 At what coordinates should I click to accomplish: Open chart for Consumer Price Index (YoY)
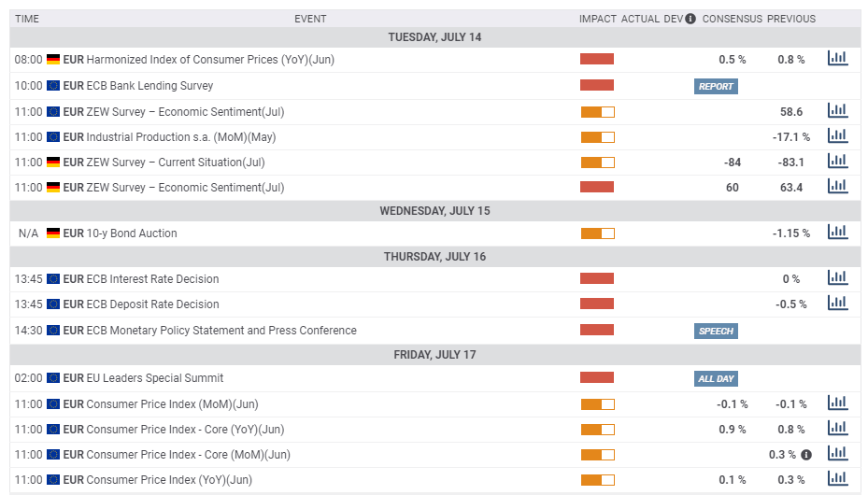coord(837,479)
